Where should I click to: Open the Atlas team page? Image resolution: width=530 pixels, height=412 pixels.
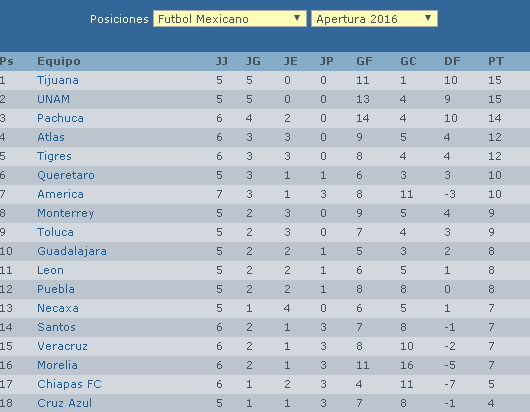click(x=51, y=137)
